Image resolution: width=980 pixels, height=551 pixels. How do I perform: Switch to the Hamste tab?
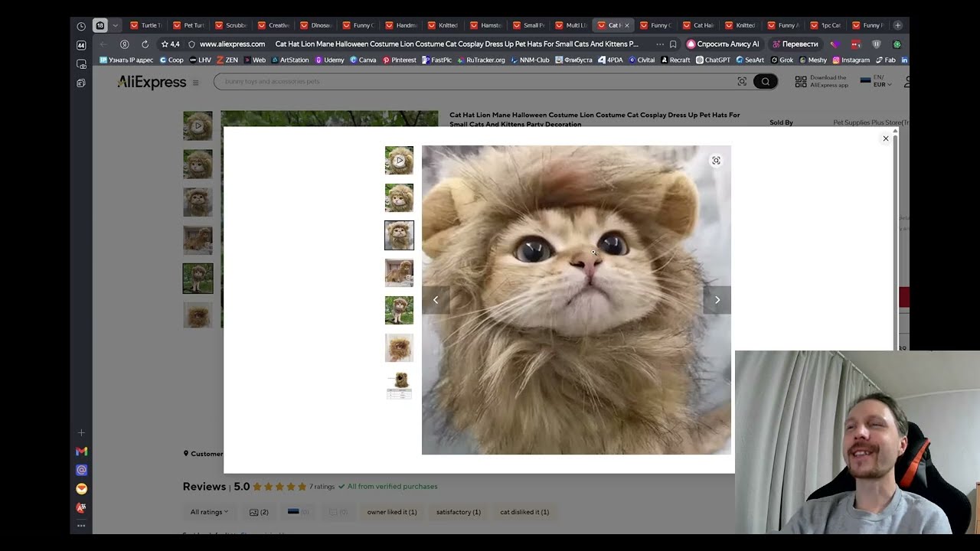click(x=486, y=25)
